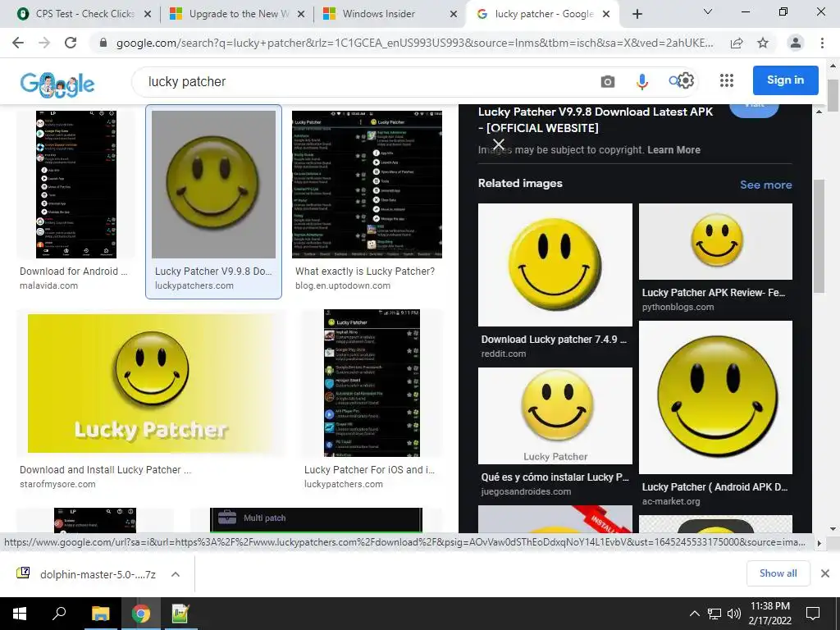The height and width of the screenshot is (630, 840).
Task: Open the Google apps grid
Action: coord(727,80)
